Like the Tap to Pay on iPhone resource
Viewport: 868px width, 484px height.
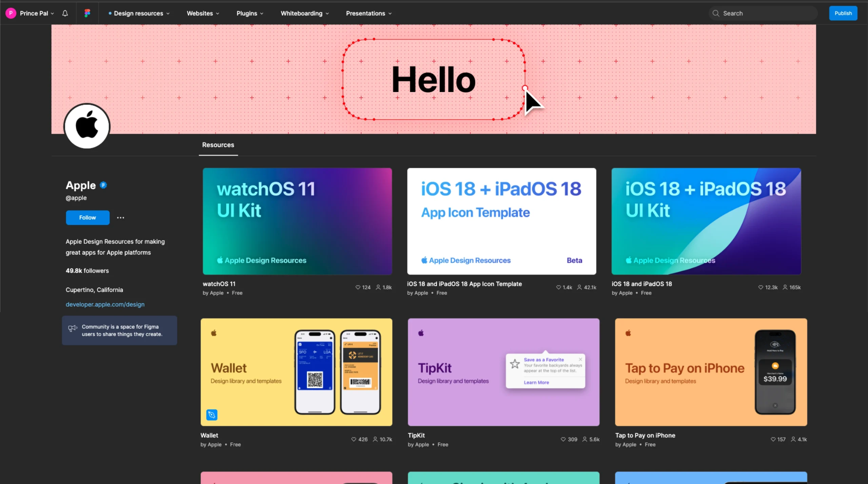tap(773, 439)
